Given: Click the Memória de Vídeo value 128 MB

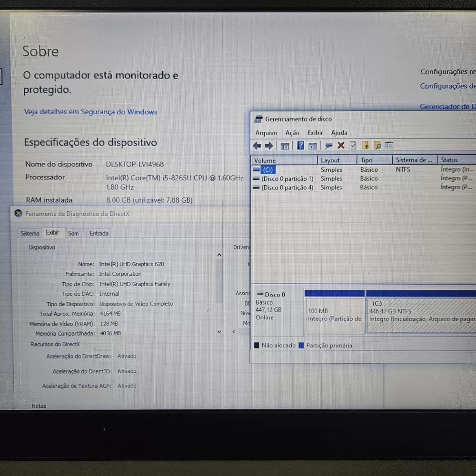Looking at the screenshot, I should (x=109, y=324).
